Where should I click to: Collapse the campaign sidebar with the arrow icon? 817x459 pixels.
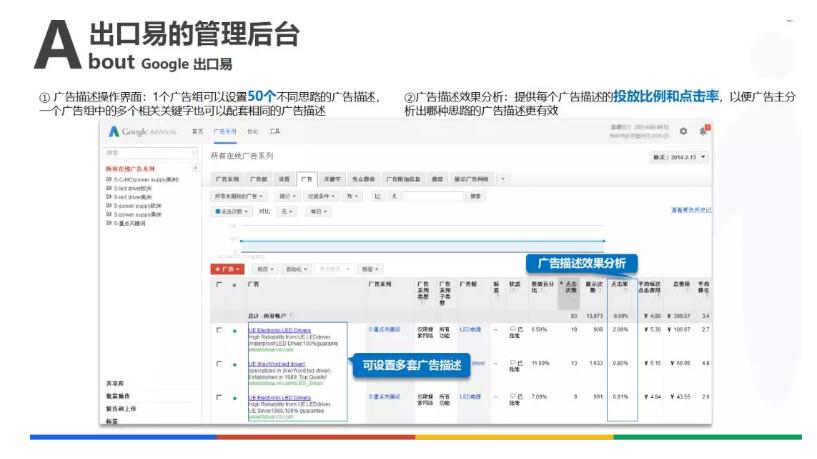click(x=195, y=168)
